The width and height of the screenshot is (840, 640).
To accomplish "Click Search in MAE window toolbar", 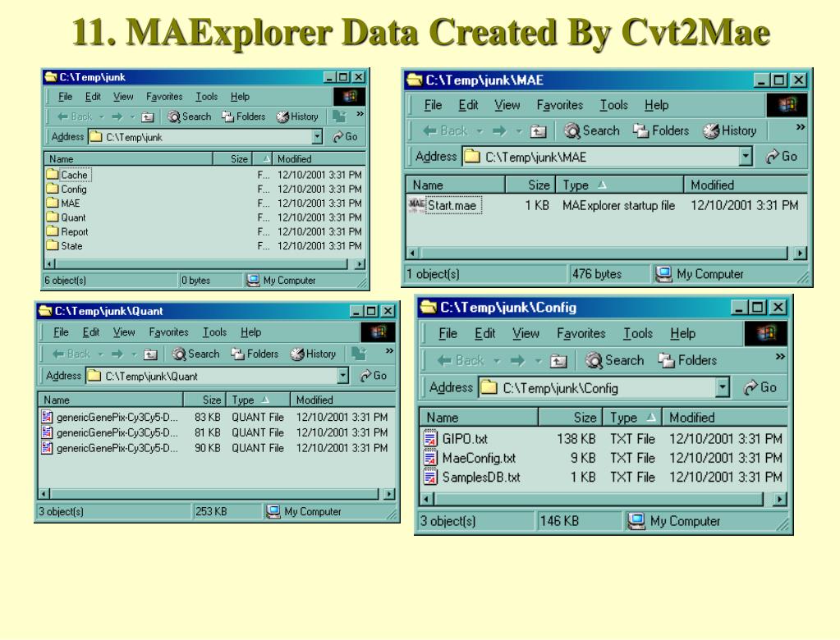I will point(592,130).
